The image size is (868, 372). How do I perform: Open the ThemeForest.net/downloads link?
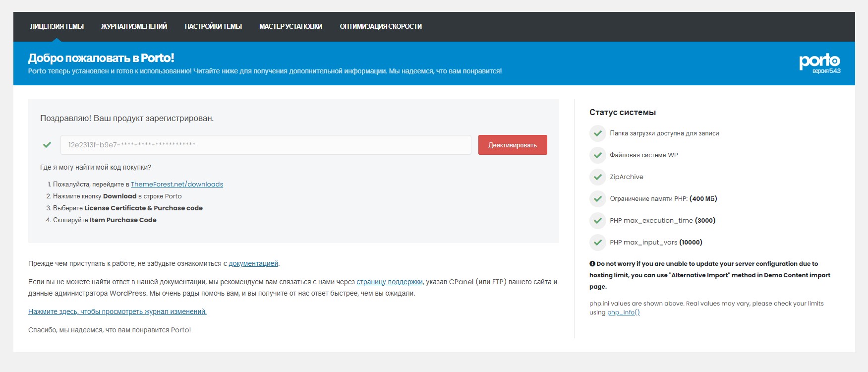click(177, 185)
